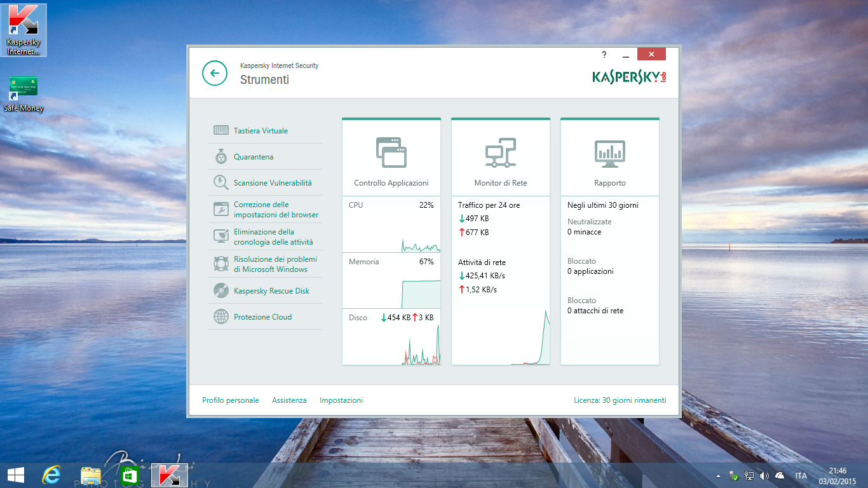
Task: Open the Profilo personale link
Action: (x=231, y=400)
